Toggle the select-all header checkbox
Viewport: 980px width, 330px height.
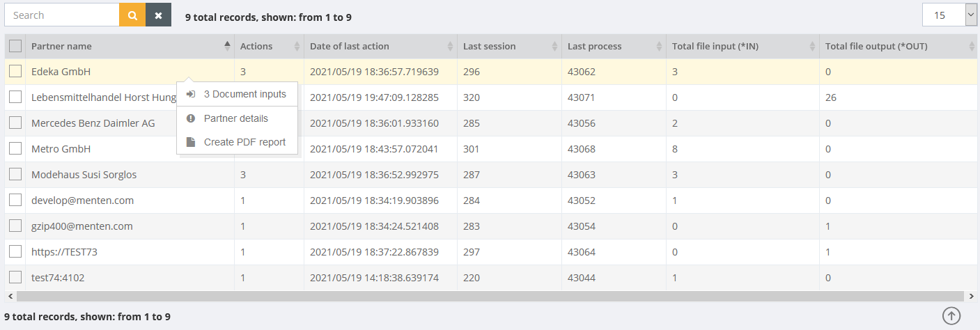point(15,47)
